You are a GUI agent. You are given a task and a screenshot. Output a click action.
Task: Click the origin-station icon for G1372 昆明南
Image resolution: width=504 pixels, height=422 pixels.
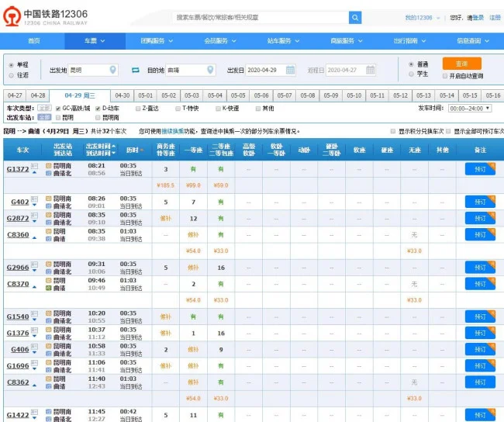pyautogui.click(x=49, y=166)
